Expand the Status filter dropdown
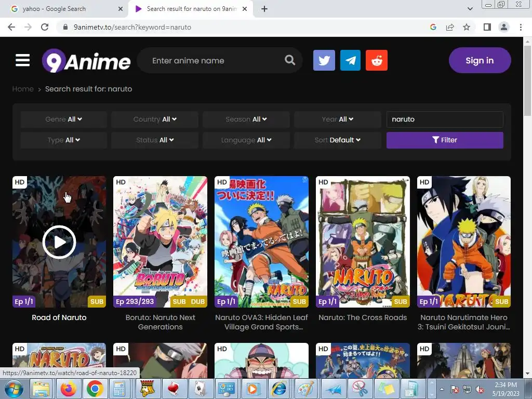532x399 pixels. (x=155, y=140)
